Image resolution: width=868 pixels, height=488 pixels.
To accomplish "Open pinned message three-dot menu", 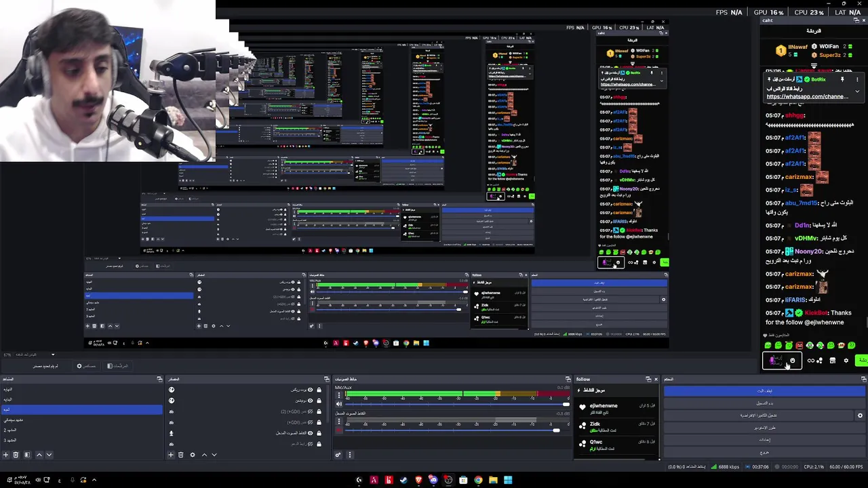I will 857,79.
